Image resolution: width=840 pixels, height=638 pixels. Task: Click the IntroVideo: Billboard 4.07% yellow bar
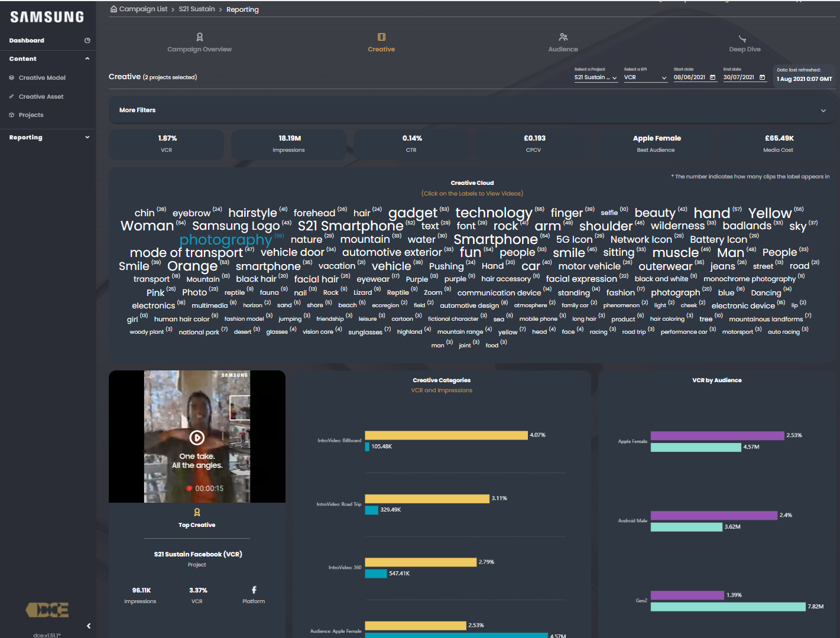446,435
